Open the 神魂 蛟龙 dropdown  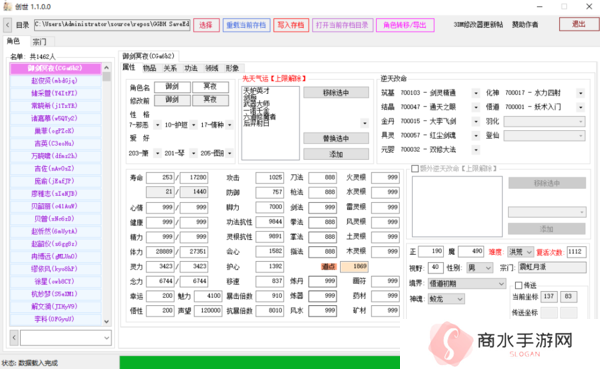pyautogui.click(x=446, y=299)
